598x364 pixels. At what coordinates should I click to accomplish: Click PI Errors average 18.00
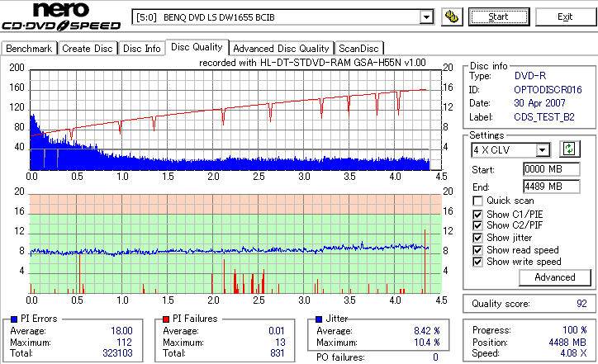pyautogui.click(x=121, y=331)
